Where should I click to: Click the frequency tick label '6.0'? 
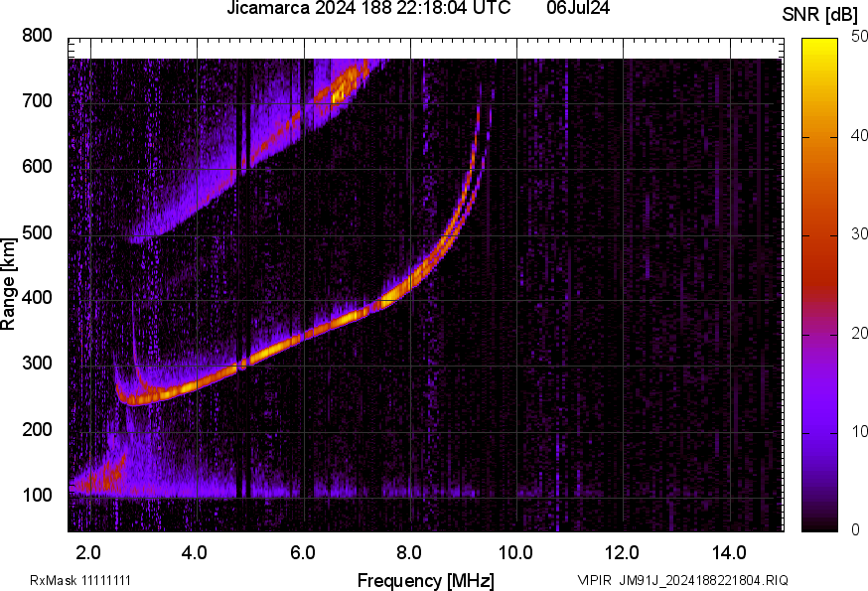[x=302, y=552]
